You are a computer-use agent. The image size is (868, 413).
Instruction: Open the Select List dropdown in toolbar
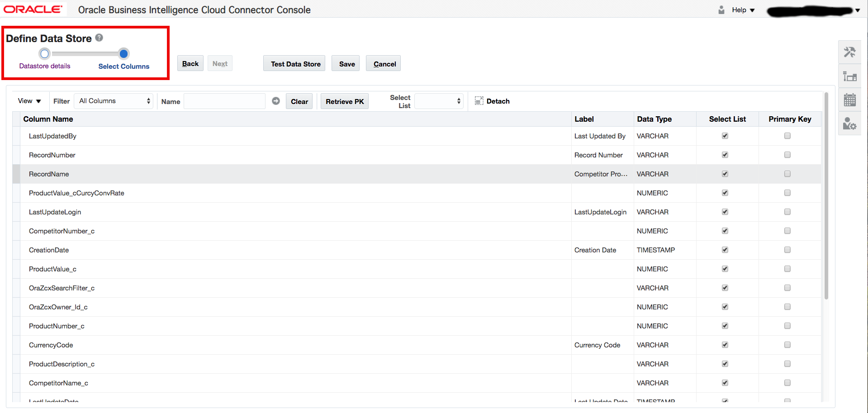point(439,101)
